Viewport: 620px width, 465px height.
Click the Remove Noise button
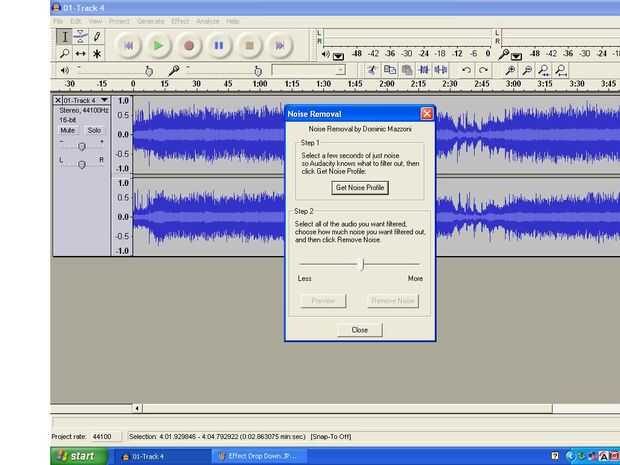(x=393, y=301)
